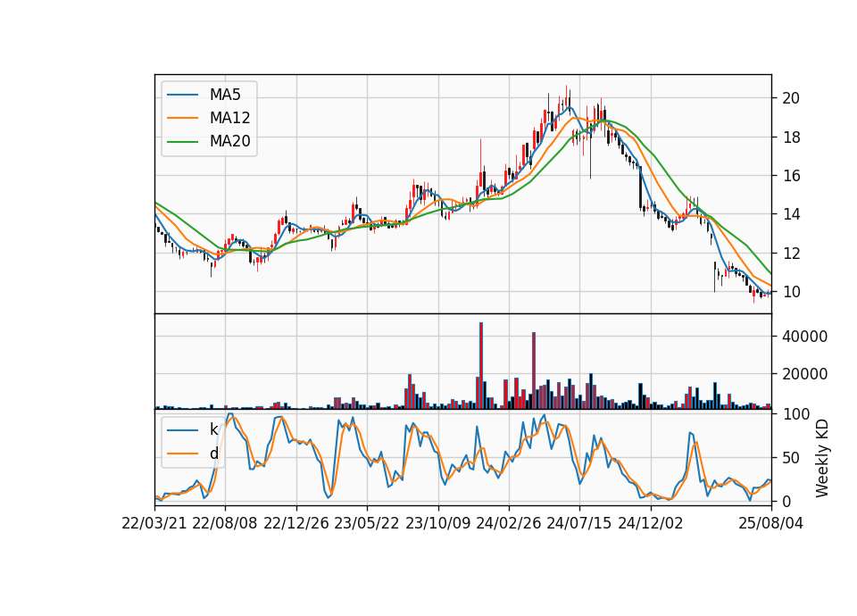Click the price axis value 12

coord(791,253)
